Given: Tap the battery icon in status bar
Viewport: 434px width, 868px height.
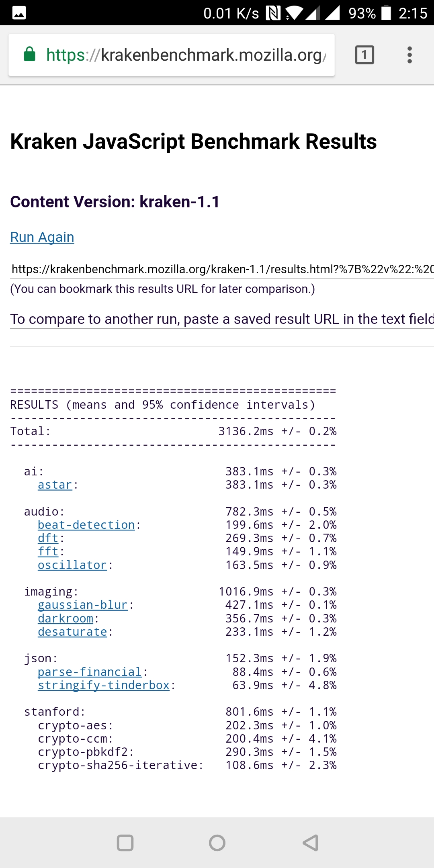Looking at the screenshot, I should [386, 13].
